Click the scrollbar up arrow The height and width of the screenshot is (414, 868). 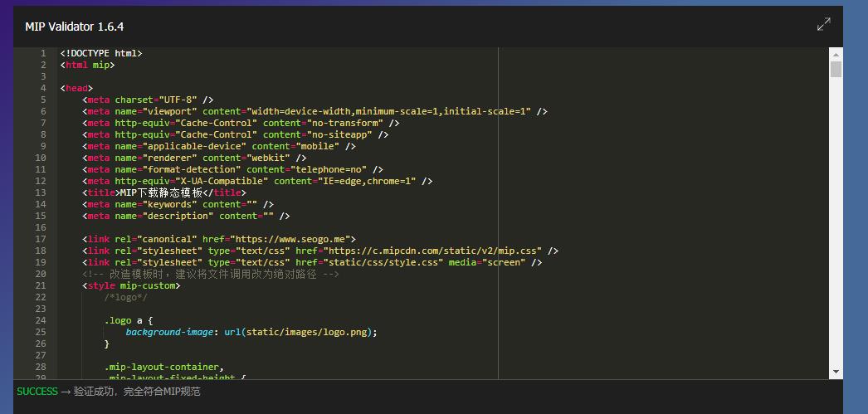tap(836, 53)
